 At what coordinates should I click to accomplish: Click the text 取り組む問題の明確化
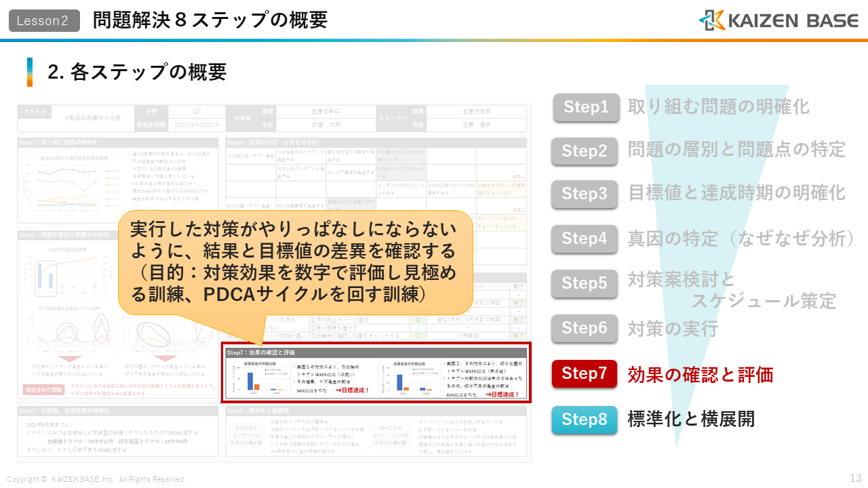[x=718, y=107]
